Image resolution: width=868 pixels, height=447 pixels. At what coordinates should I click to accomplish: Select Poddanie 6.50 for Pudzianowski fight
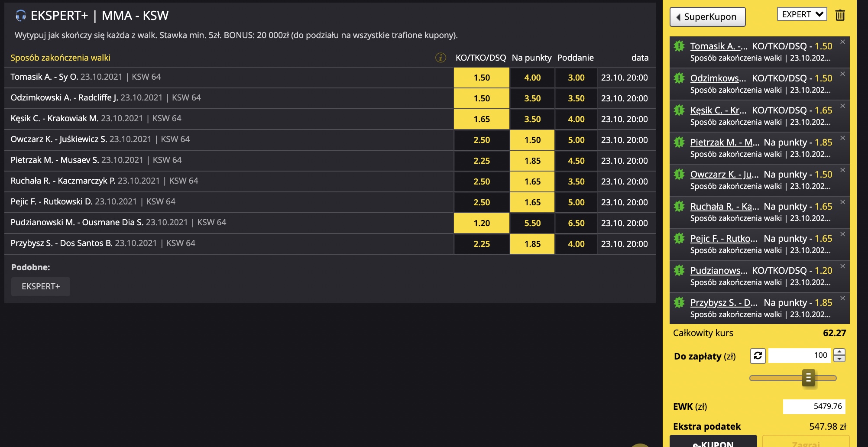click(576, 223)
